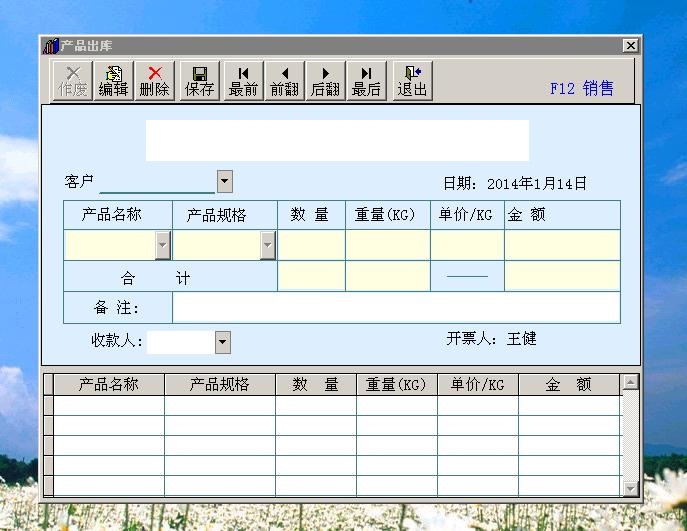Viewport: 687px width, 531px height.
Task: Click the grid scrollbar up arrow
Action: 630,382
